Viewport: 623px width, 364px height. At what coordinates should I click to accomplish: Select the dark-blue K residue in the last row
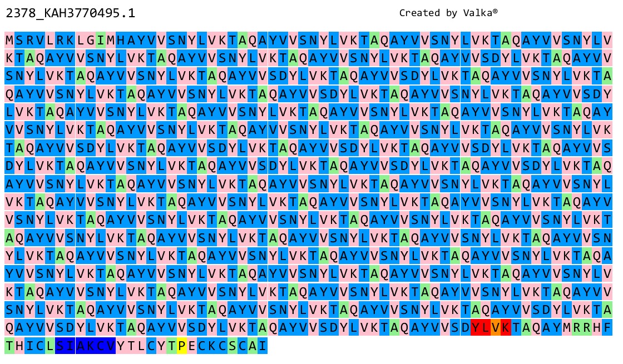[91, 346]
